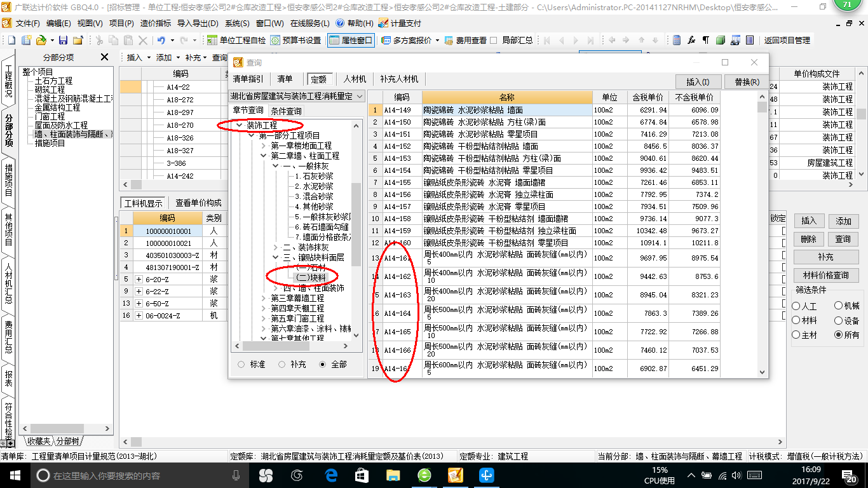Select the 机械 filter radio button
Viewport: 868px width, 488px height.
pos(839,306)
